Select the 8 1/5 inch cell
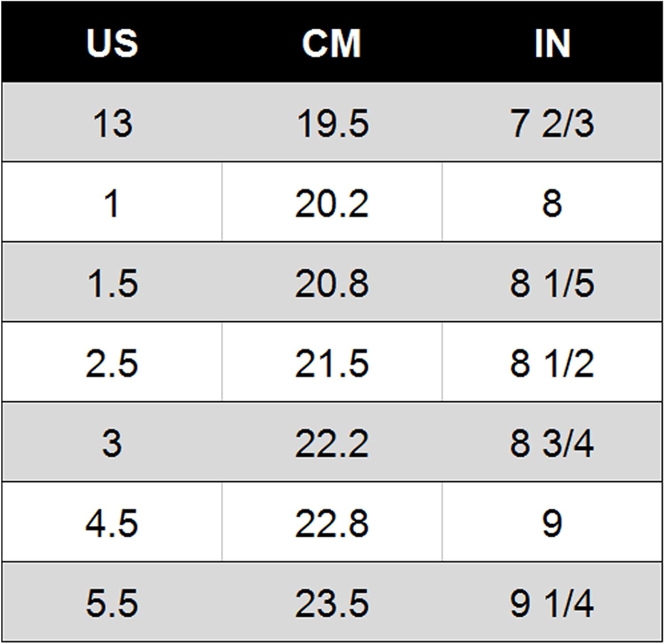 tap(552, 283)
